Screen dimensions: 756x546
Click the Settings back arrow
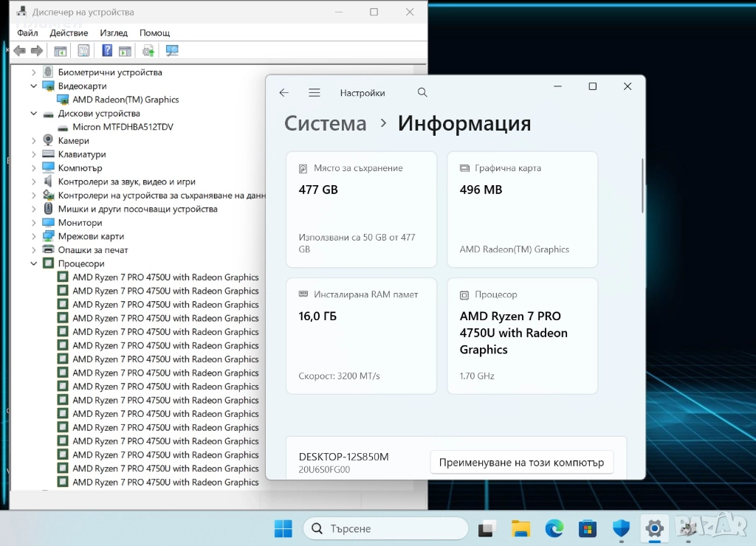pos(283,93)
